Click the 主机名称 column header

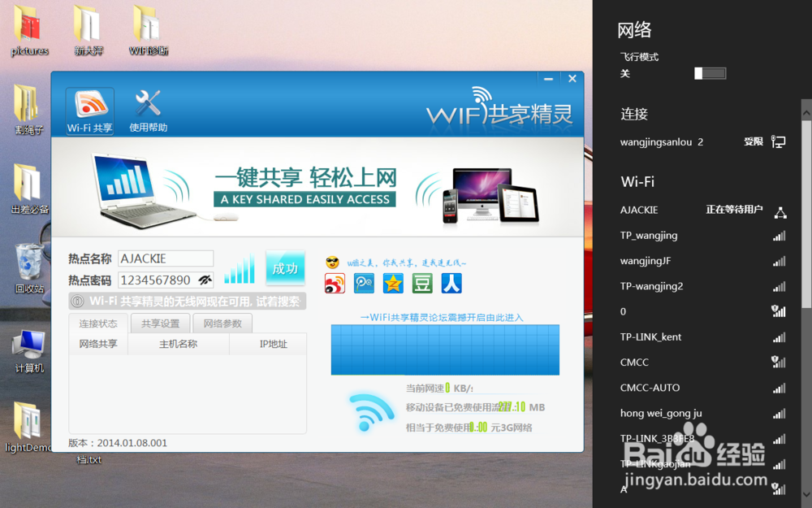tap(178, 344)
